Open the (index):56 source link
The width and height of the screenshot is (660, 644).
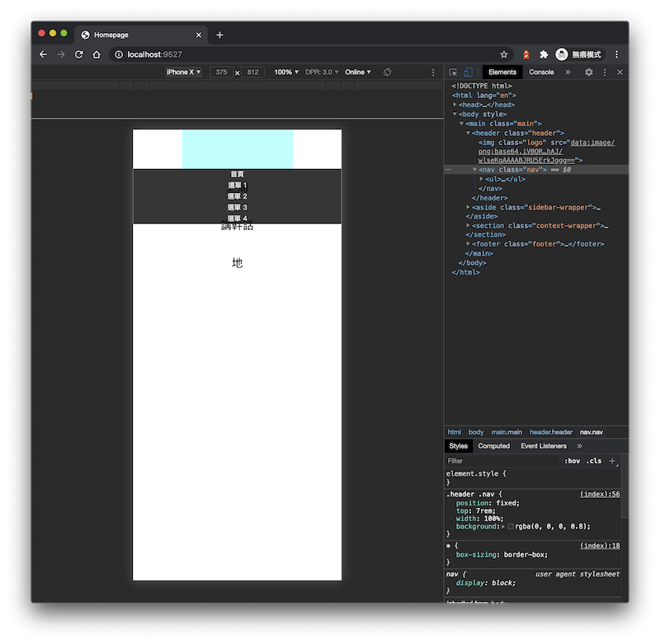pos(600,494)
